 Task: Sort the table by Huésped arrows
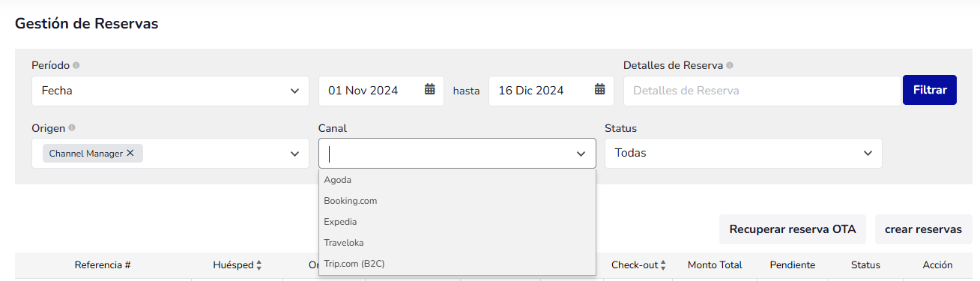259,265
